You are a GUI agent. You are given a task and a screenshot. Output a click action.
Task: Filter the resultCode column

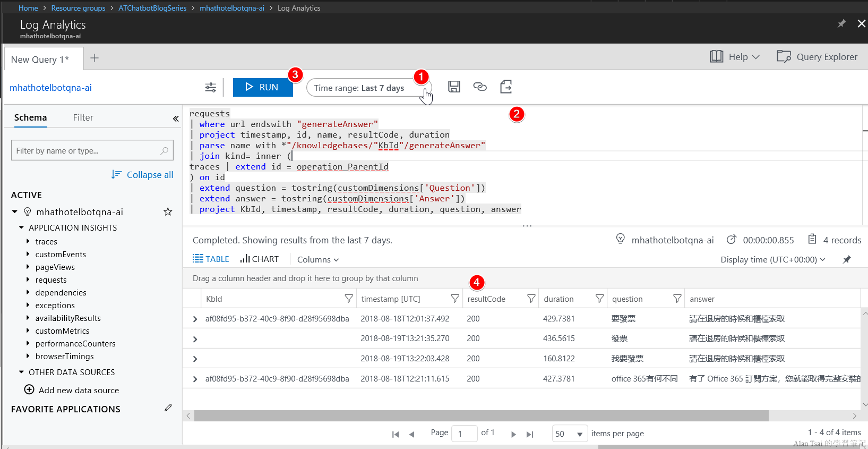tap(531, 299)
